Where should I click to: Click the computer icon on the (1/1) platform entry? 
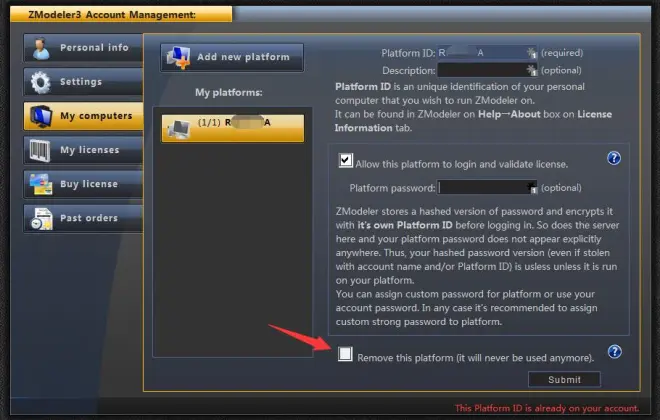click(x=178, y=129)
